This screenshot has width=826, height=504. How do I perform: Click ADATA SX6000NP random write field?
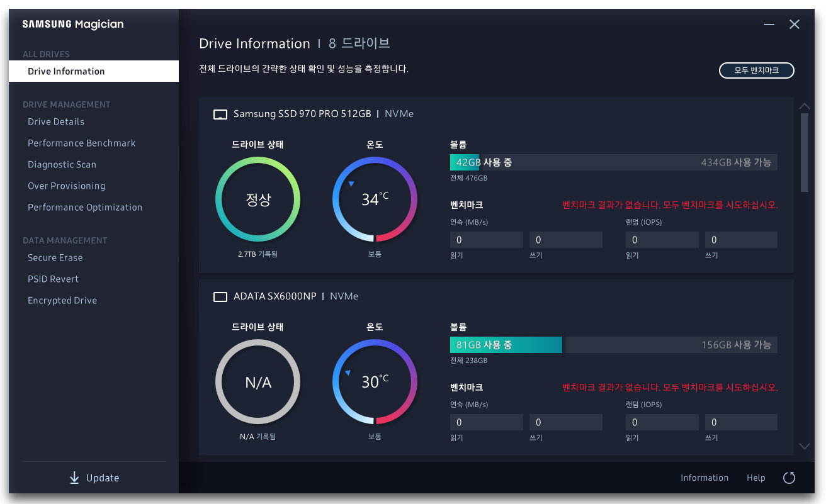click(741, 422)
